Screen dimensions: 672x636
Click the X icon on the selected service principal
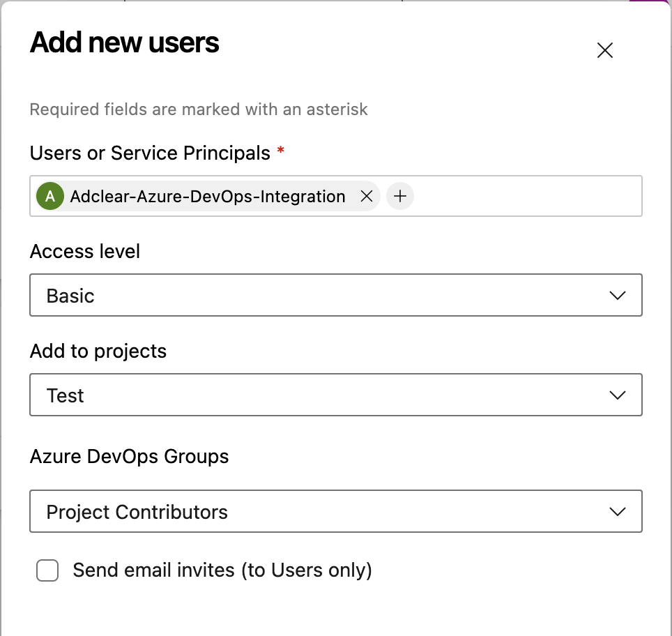click(367, 196)
